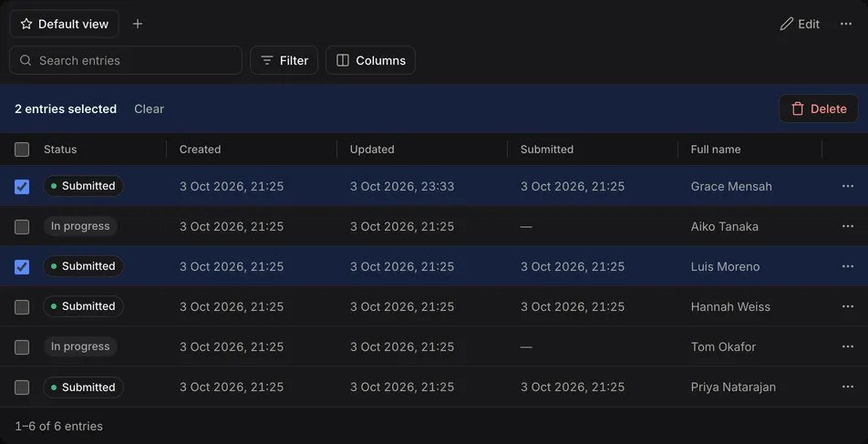Click the Search entries field

[126, 60]
